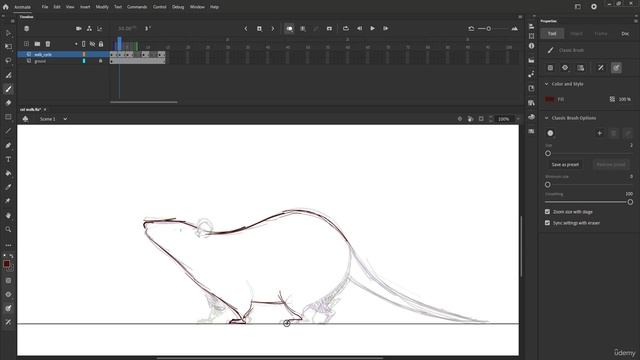This screenshot has width=640, height=360.
Task: Toggle Loop playback in timeline
Action: click(346, 29)
